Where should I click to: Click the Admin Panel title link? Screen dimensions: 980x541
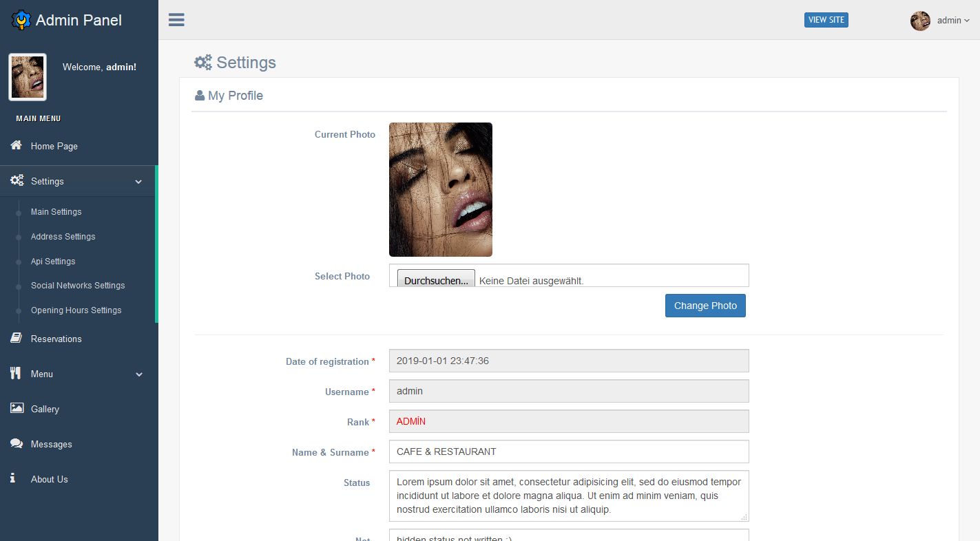79,20
